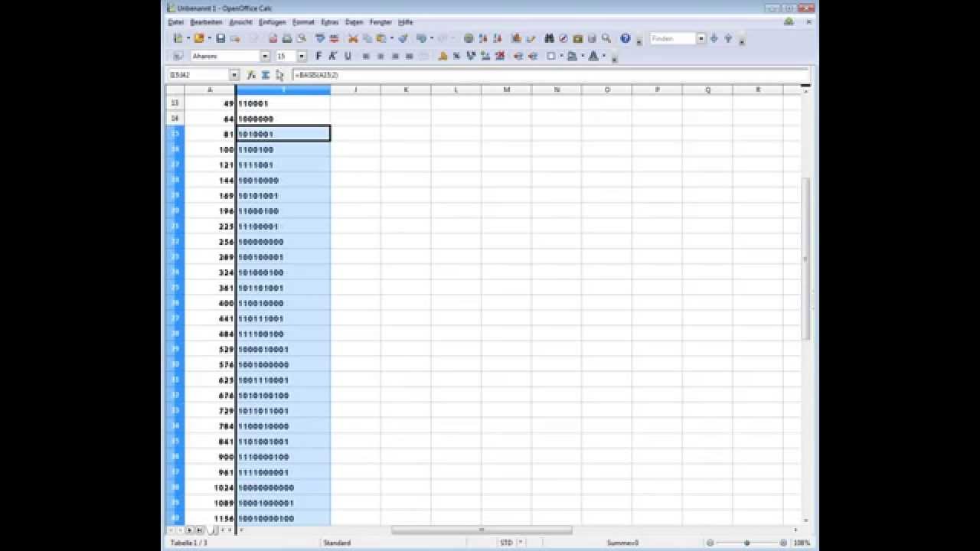Image resolution: width=980 pixels, height=551 pixels.
Task: Select column header K
Action: click(x=406, y=90)
